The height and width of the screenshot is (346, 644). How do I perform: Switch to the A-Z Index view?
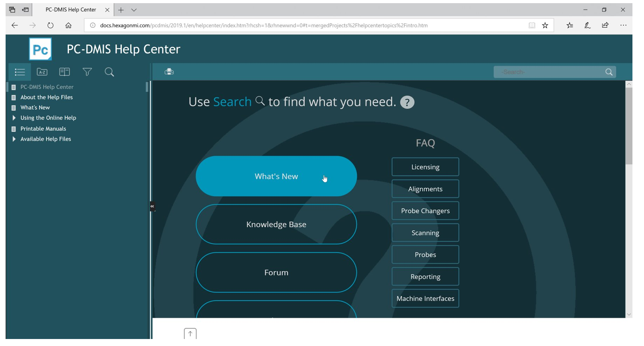(42, 72)
